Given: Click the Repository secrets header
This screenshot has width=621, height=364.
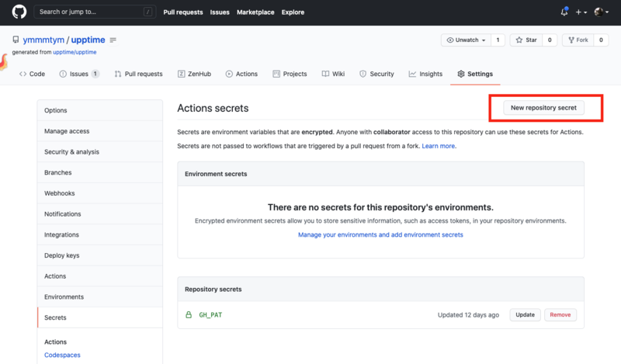Looking at the screenshot, I should [x=213, y=289].
